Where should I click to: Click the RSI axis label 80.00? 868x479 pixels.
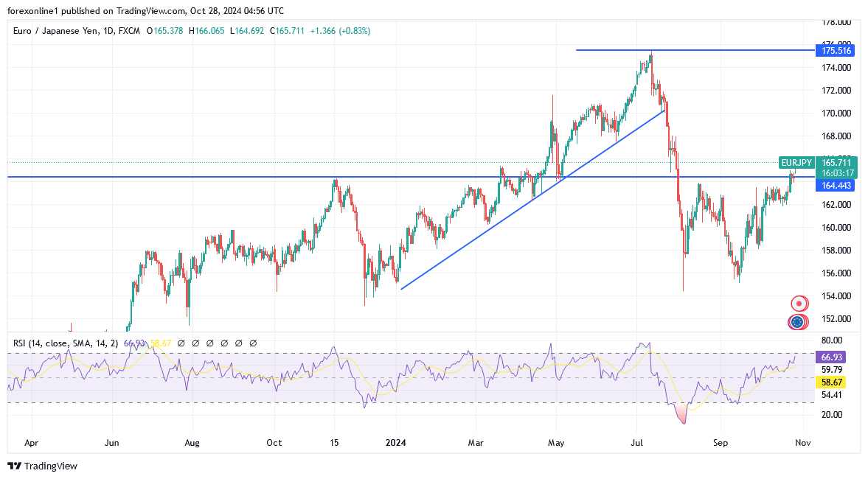tap(832, 340)
